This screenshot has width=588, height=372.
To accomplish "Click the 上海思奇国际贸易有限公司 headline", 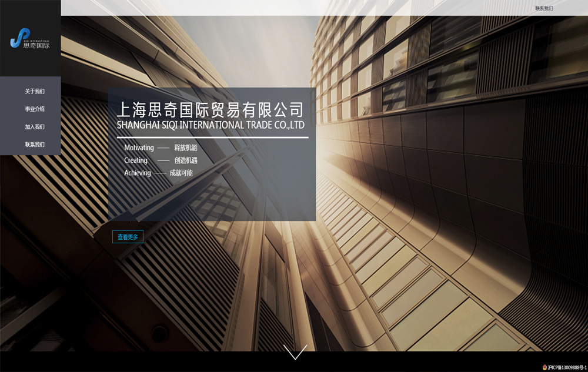I will (x=211, y=109).
